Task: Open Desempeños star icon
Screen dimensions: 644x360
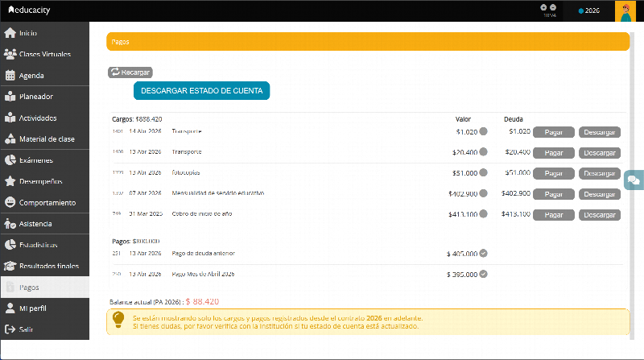Action: pyautogui.click(x=10, y=181)
